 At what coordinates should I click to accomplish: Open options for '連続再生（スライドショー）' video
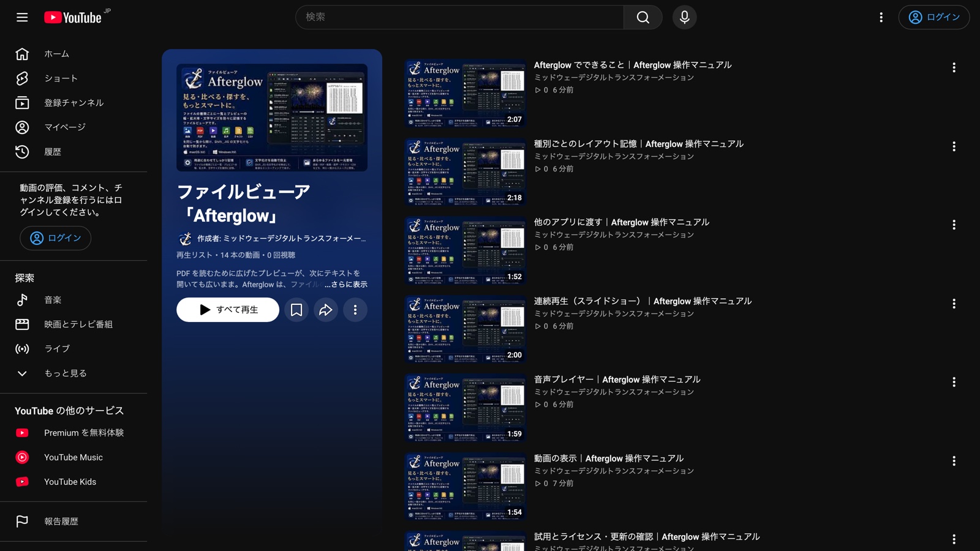click(954, 304)
